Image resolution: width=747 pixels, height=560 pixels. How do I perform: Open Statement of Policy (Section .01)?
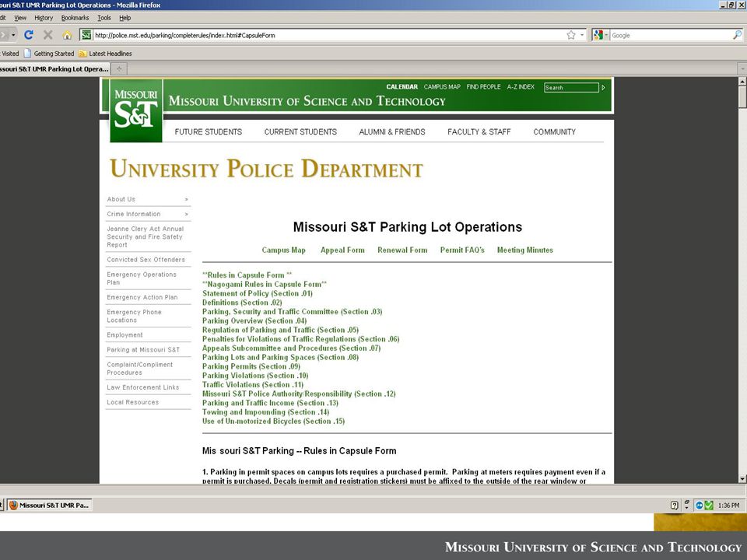(258, 293)
